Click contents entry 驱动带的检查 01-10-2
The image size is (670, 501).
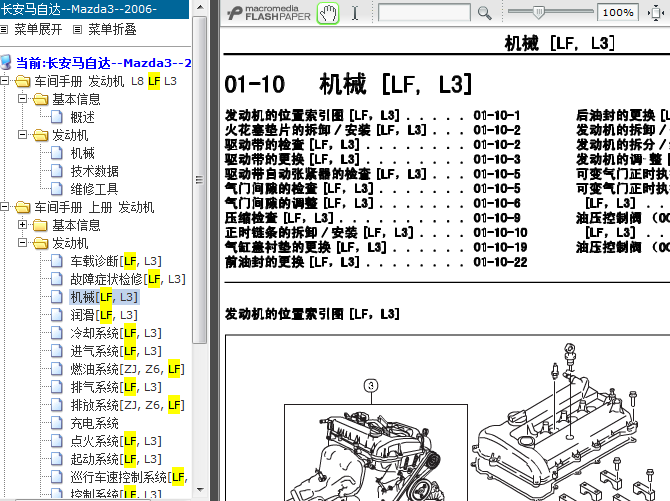tap(373, 144)
